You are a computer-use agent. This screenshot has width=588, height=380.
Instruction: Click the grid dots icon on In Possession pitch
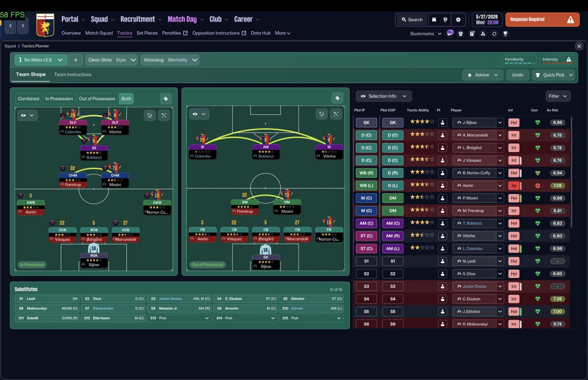point(150,115)
